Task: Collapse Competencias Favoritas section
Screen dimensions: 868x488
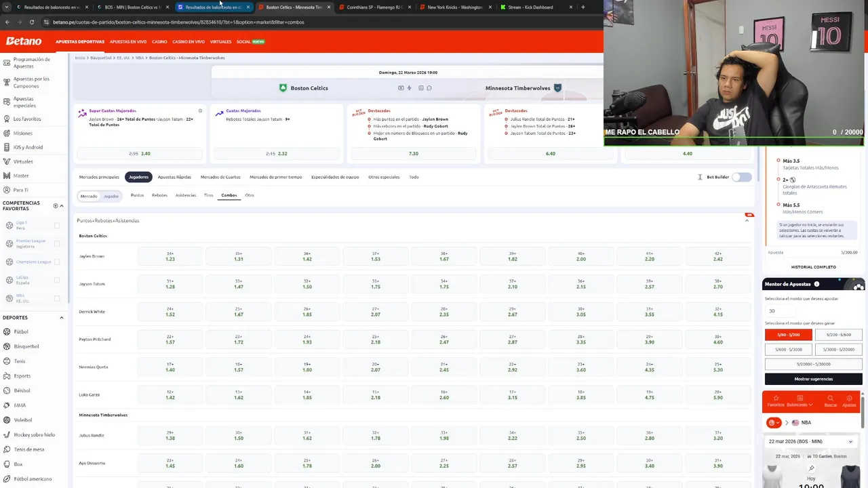Action: (x=62, y=205)
